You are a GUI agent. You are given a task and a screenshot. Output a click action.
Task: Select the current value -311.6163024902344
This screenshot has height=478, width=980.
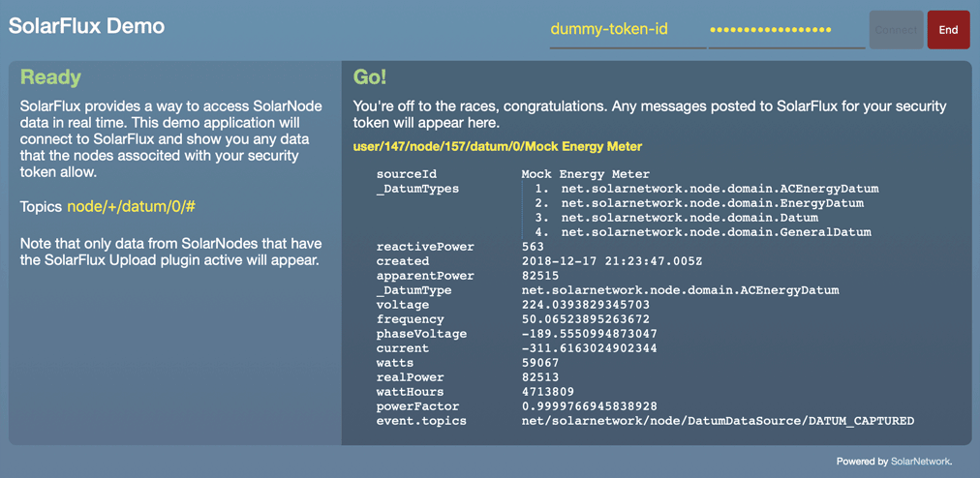pyautogui.click(x=590, y=348)
